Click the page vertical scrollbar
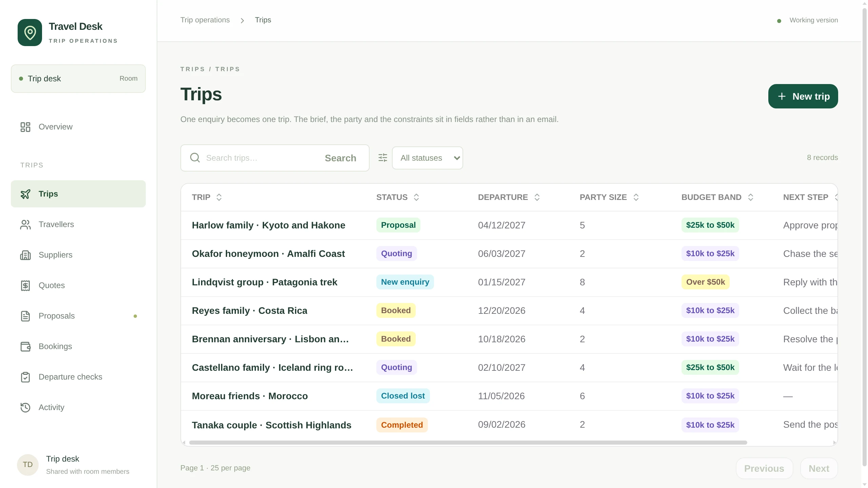868x488 pixels. pyautogui.click(x=864, y=237)
